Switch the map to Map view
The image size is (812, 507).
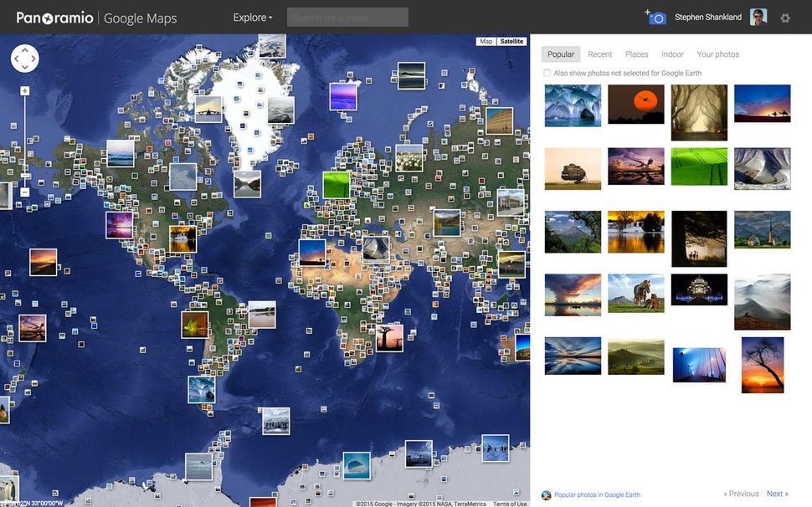(485, 40)
